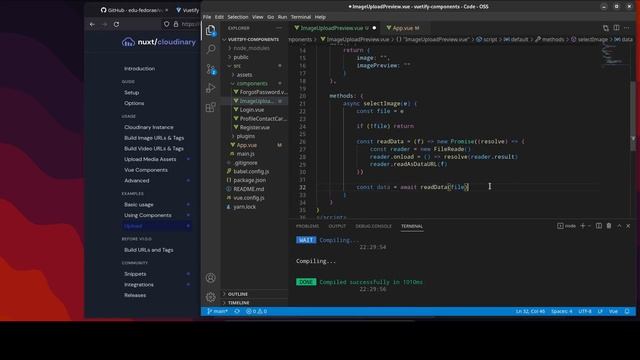Open the Go menu
Image resolution: width=640 pixels, height=360 pixels.
(271, 17)
